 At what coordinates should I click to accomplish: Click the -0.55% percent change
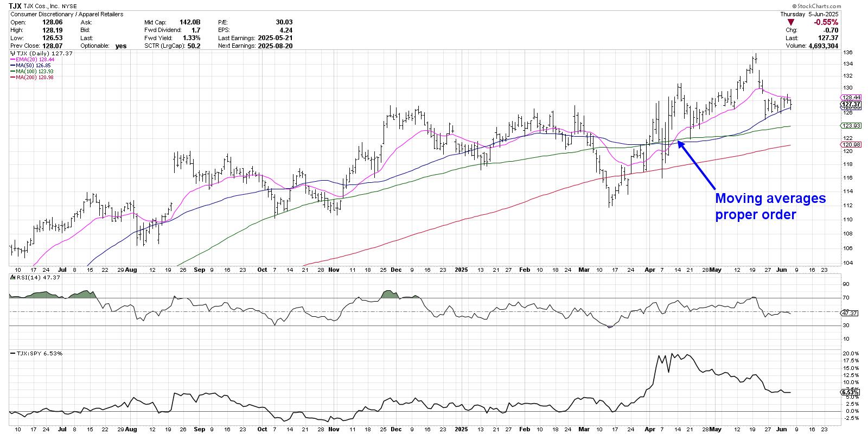(x=826, y=22)
